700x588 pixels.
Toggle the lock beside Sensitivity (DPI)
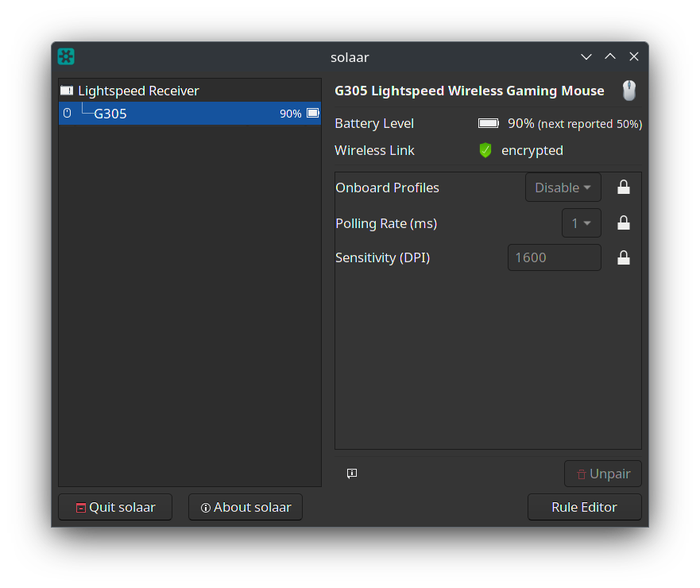tap(624, 257)
